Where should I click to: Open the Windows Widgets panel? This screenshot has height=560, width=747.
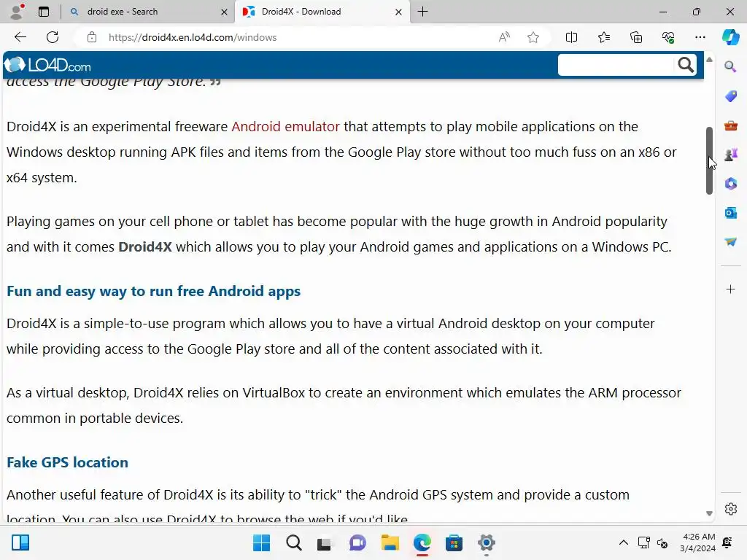20,542
